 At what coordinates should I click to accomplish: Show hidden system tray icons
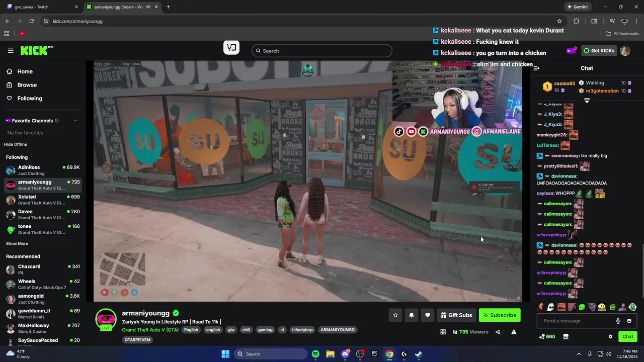(x=579, y=354)
